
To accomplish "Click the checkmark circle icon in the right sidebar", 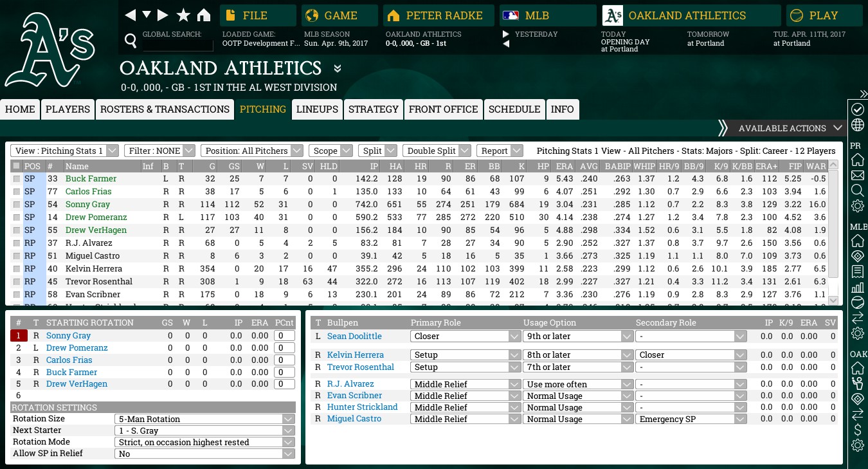I will [857, 109].
